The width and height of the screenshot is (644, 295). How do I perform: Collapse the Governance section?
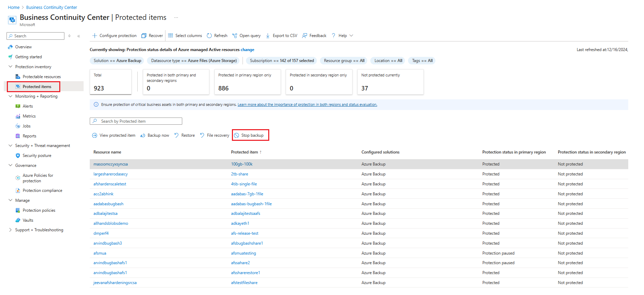tap(10, 165)
